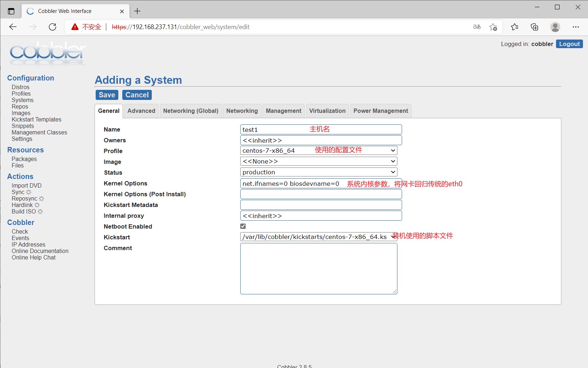
Task: Open the translate page icon in address bar
Action: [x=477, y=27]
